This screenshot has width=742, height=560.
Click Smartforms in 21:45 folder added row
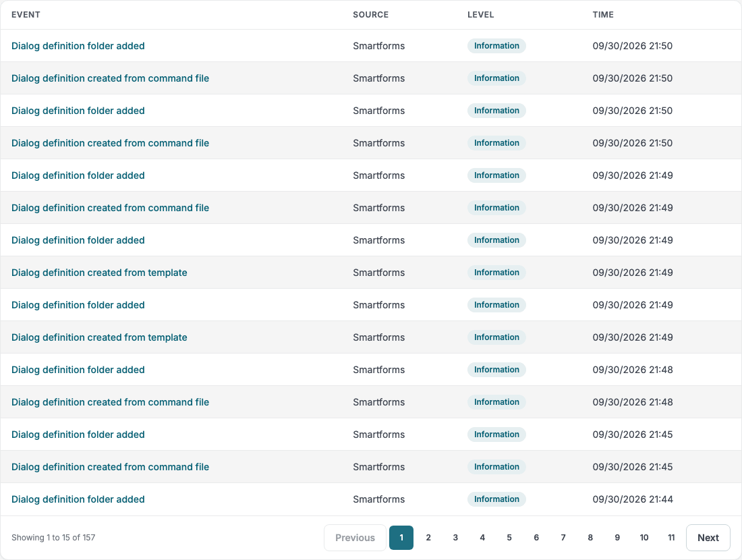[x=378, y=434]
